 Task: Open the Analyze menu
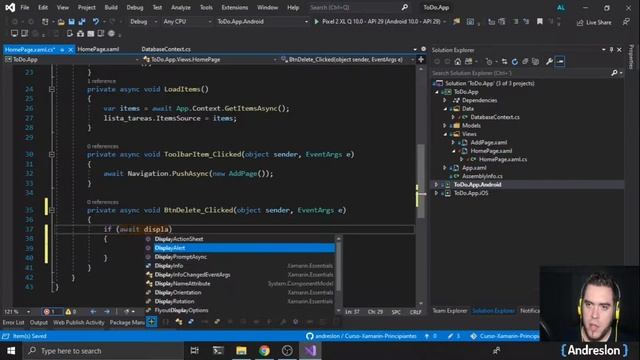click(180, 7)
